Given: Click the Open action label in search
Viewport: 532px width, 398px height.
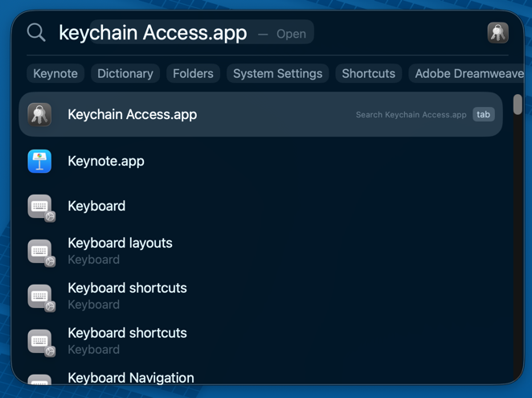Looking at the screenshot, I should click(x=291, y=34).
